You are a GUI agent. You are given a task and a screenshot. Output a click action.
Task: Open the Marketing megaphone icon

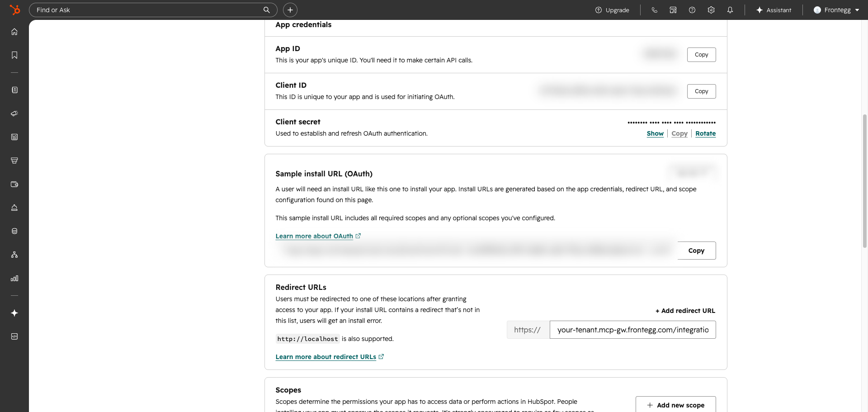(14, 114)
